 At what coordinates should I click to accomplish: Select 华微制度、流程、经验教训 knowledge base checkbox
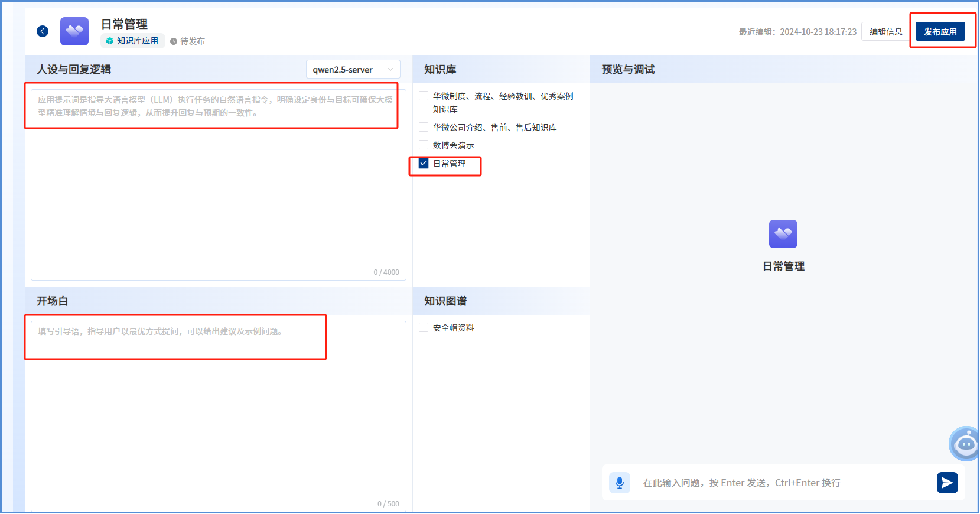point(424,96)
